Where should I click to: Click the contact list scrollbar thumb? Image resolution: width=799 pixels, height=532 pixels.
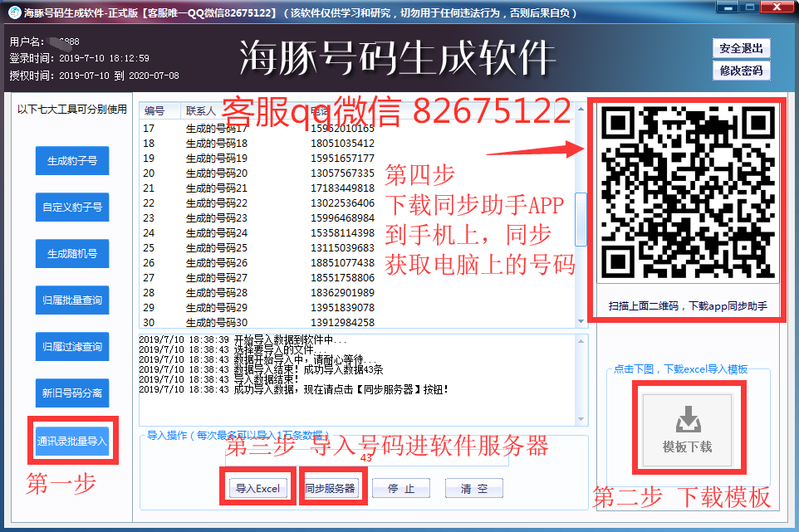pyautogui.click(x=581, y=219)
